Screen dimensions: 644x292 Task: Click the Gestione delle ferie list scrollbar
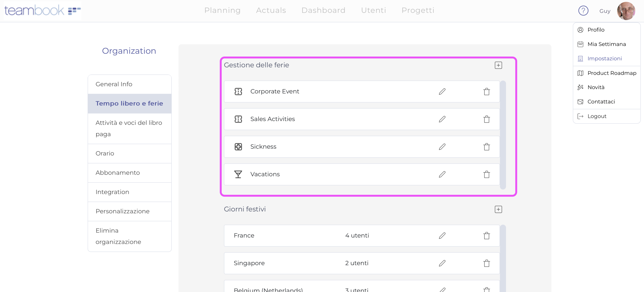tap(503, 135)
